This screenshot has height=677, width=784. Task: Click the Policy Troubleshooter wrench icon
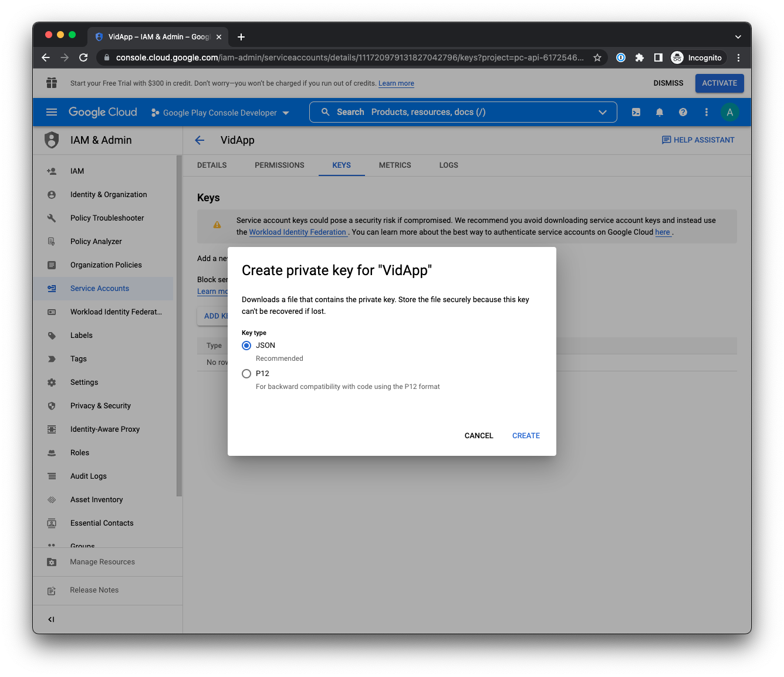point(52,218)
